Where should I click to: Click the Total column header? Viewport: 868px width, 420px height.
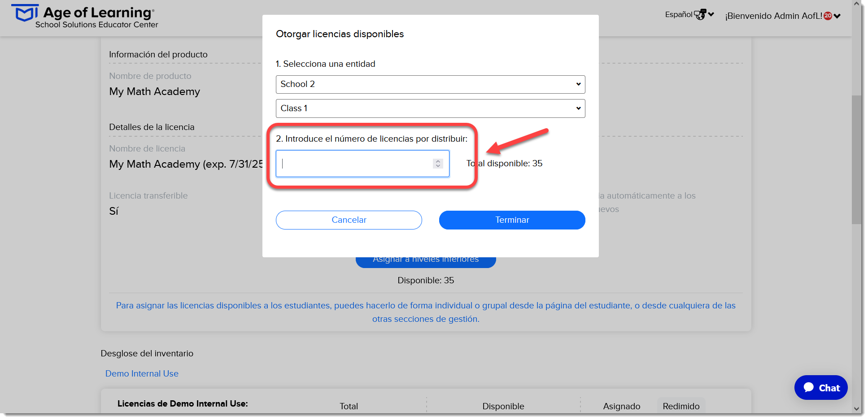[x=349, y=406]
